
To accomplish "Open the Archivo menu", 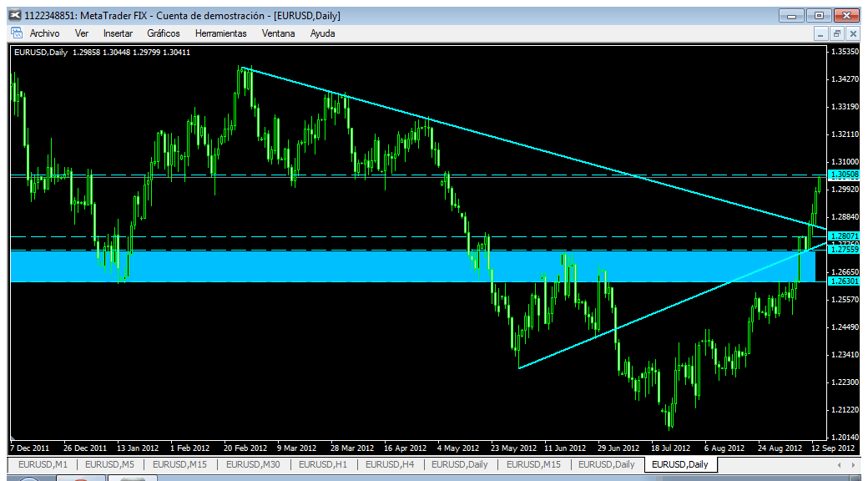I will [45, 33].
